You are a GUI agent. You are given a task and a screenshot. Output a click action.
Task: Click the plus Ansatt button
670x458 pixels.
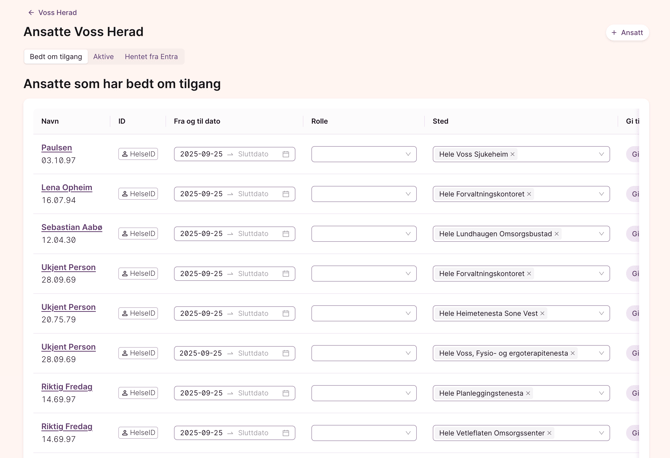[x=627, y=32]
